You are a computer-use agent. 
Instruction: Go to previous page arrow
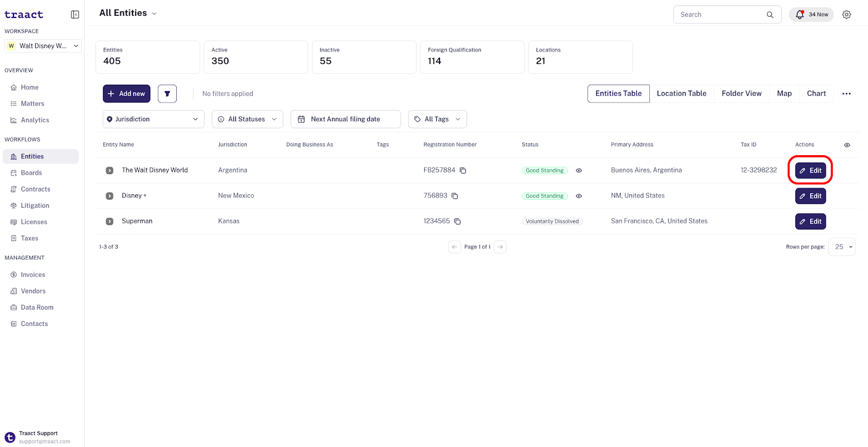pyautogui.click(x=455, y=247)
